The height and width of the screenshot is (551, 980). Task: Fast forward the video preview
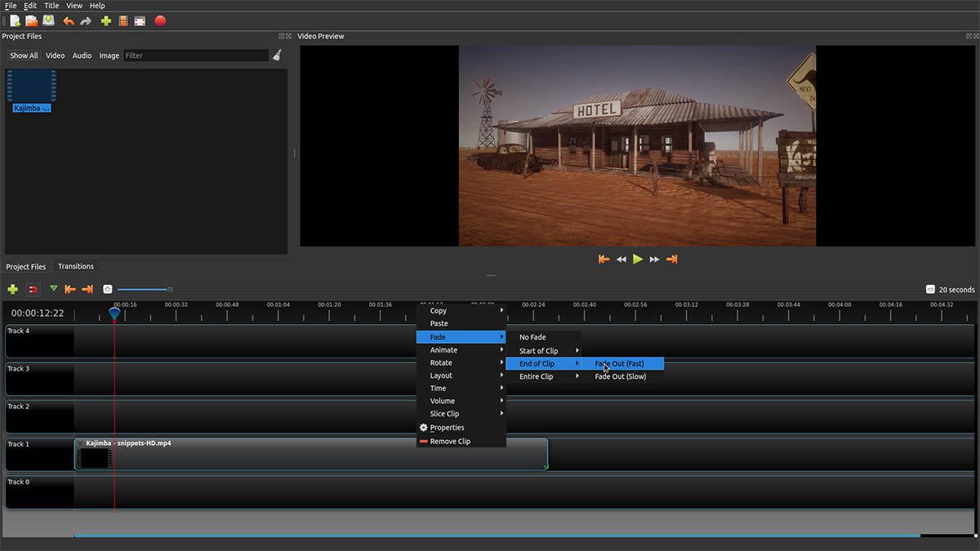coord(655,259)
